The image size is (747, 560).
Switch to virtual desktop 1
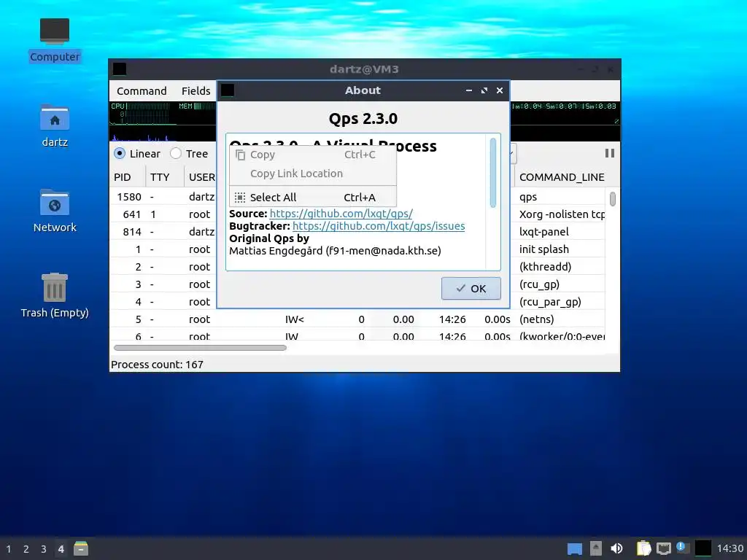(9, 549)
